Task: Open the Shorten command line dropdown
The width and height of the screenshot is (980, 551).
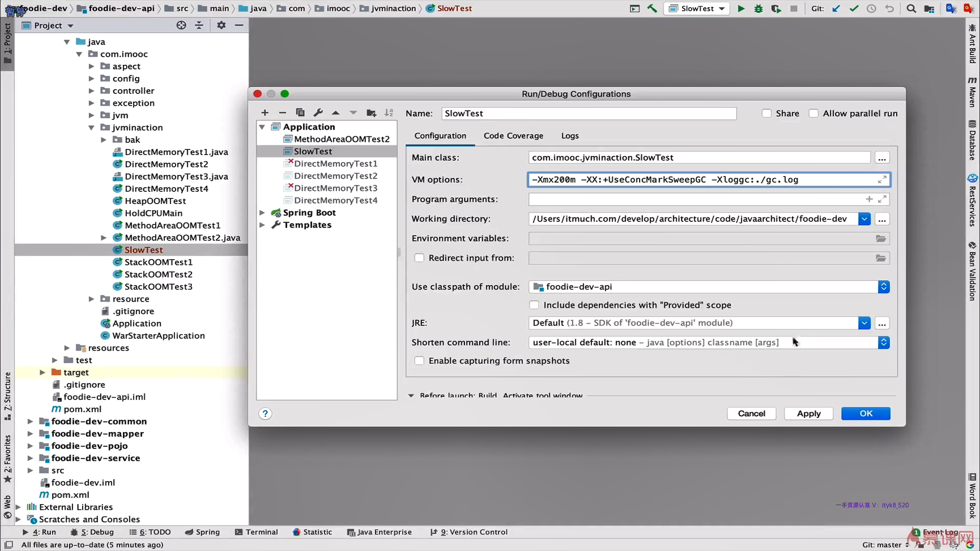Action: [x=884, y=342]
